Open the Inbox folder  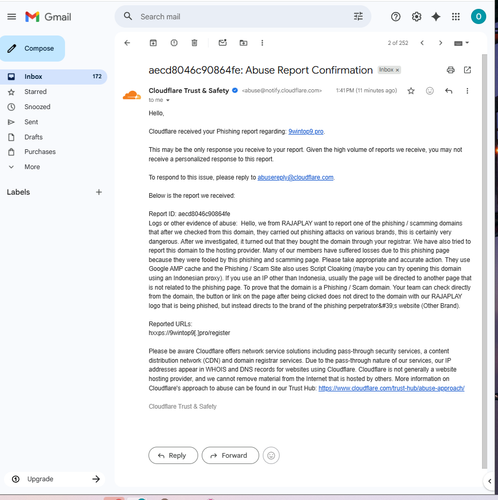coord(53,77)
